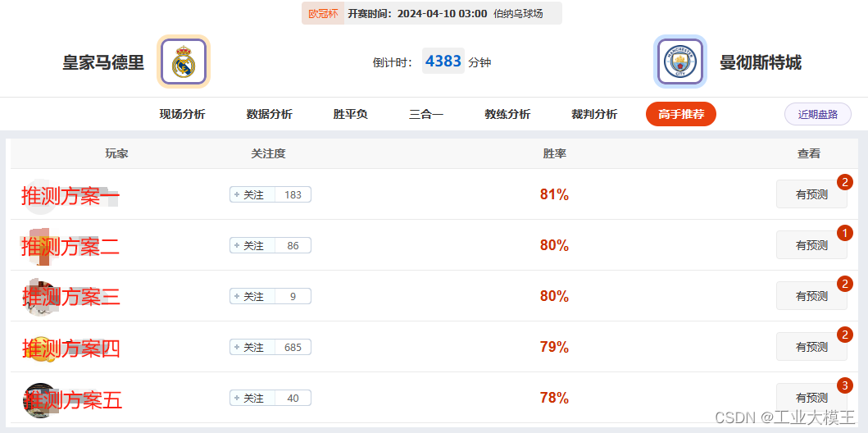Click team name 曼彻斯特城
868x433 pixels.
point(761,62)
